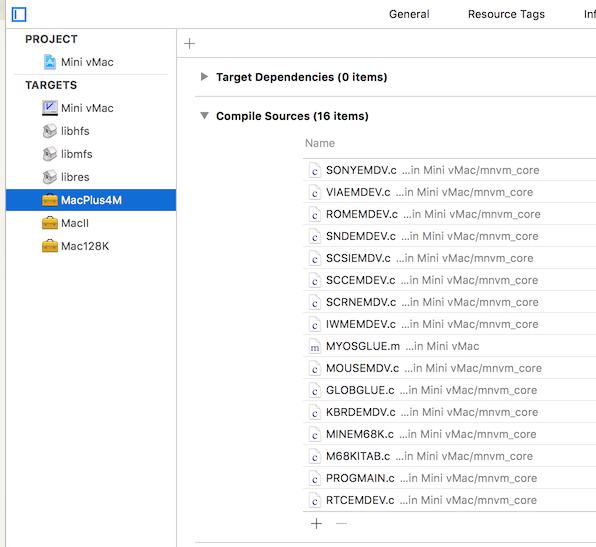The height and width of the screenshot is (547, 596).
Task: Click the MacPlus4M toolbox target icon
Action: point(50,200)
